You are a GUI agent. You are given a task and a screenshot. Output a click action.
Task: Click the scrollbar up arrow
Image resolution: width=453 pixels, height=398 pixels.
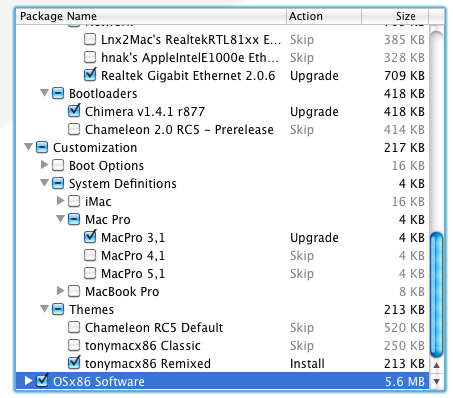point(436,366)
